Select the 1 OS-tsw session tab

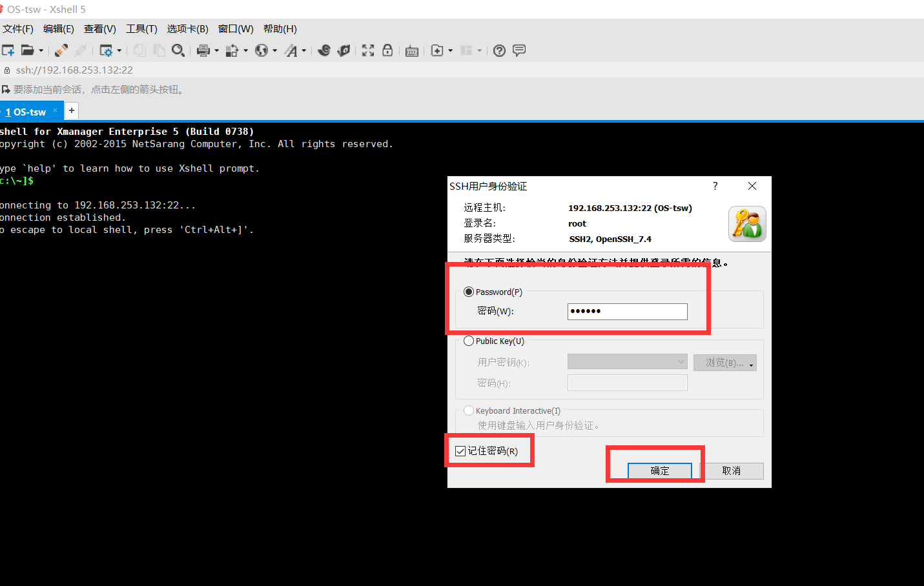pyautogui.click(x=31, y=111)
